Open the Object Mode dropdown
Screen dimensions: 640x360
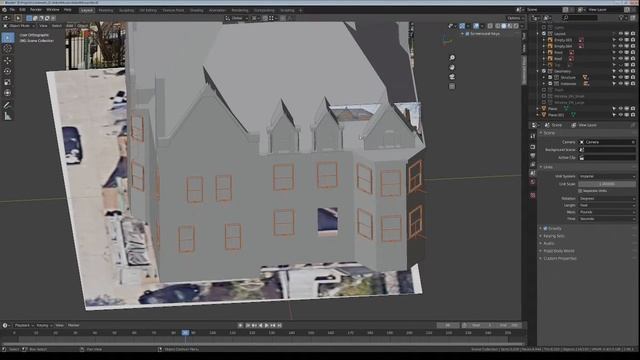19,26
